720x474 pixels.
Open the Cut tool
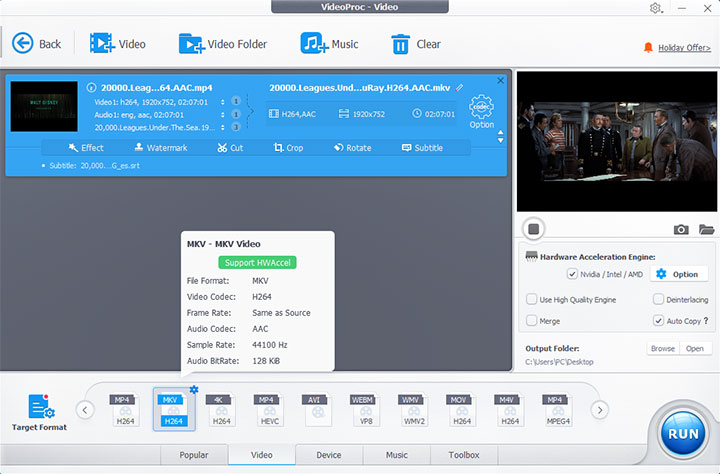click(x=230, y=148)
